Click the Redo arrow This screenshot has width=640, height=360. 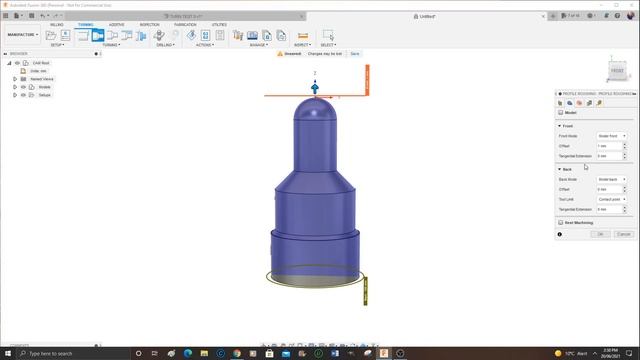pos(56,16)
